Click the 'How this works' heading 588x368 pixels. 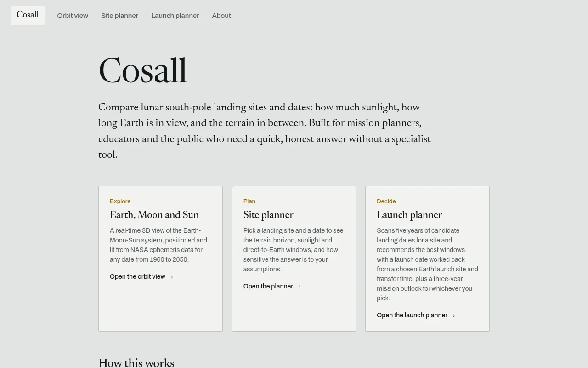(x=136, y=363)
